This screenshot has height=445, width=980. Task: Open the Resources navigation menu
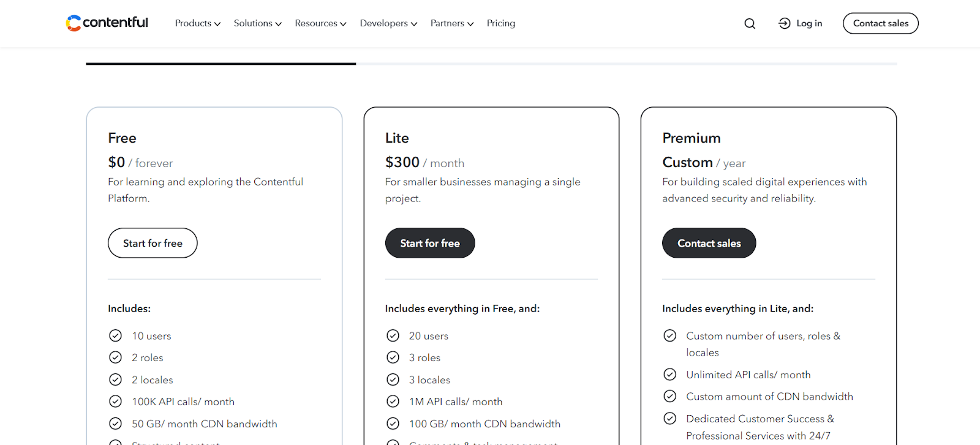(321, 23)
